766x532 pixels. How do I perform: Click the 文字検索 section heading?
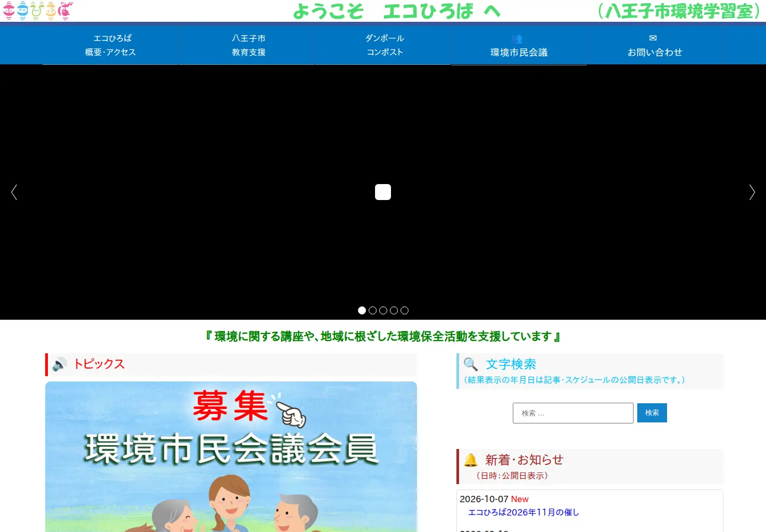coord(511,364)
